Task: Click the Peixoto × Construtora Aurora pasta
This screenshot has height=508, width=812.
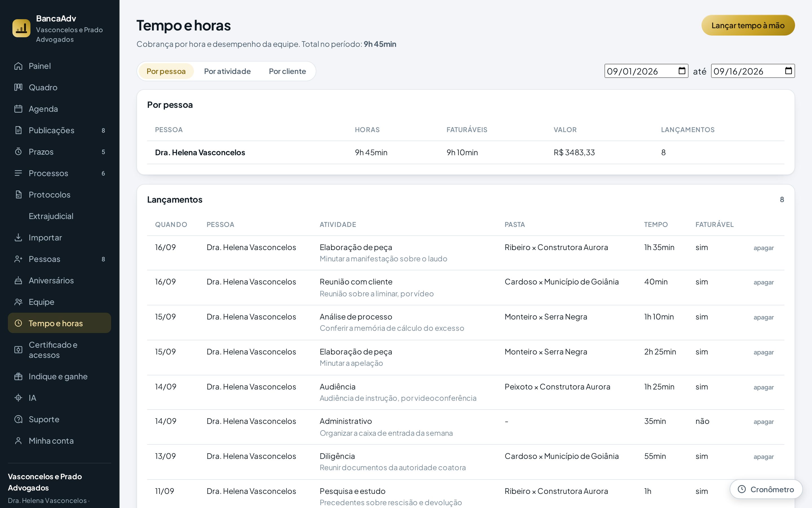Action: [x=557, y=387]
